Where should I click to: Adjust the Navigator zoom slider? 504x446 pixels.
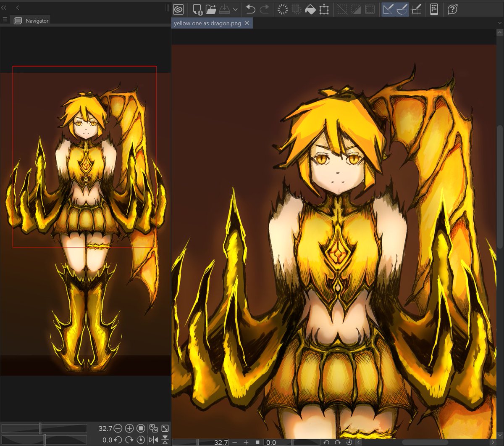(x=44, y=428)
